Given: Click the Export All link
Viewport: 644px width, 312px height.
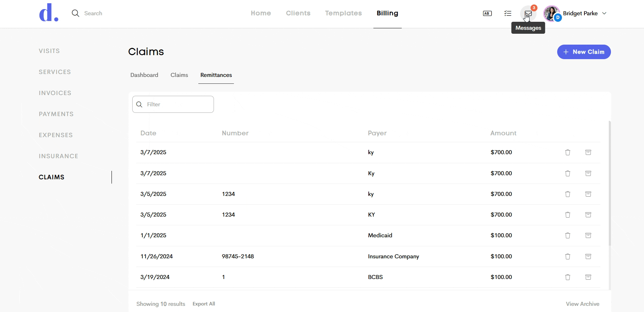Looking at the screenshot, I should (x=204, y=304).
